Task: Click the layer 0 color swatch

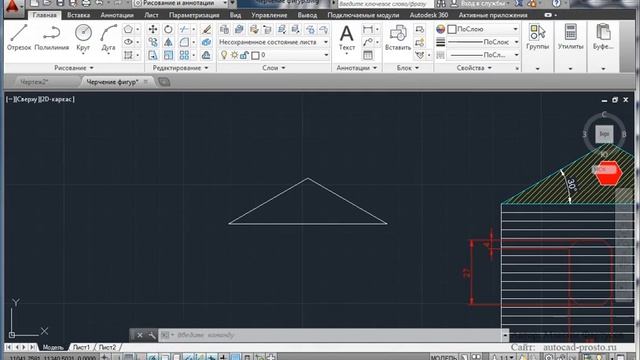Action: point(256,55)
